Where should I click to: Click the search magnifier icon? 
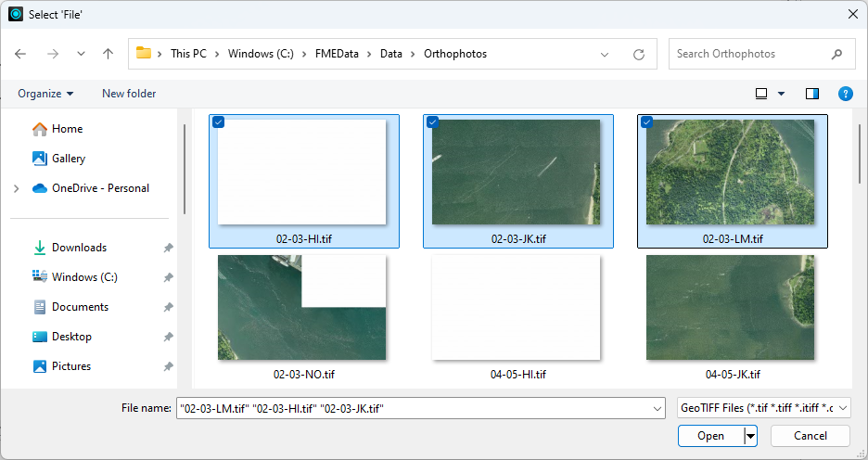tap(837, 54)
